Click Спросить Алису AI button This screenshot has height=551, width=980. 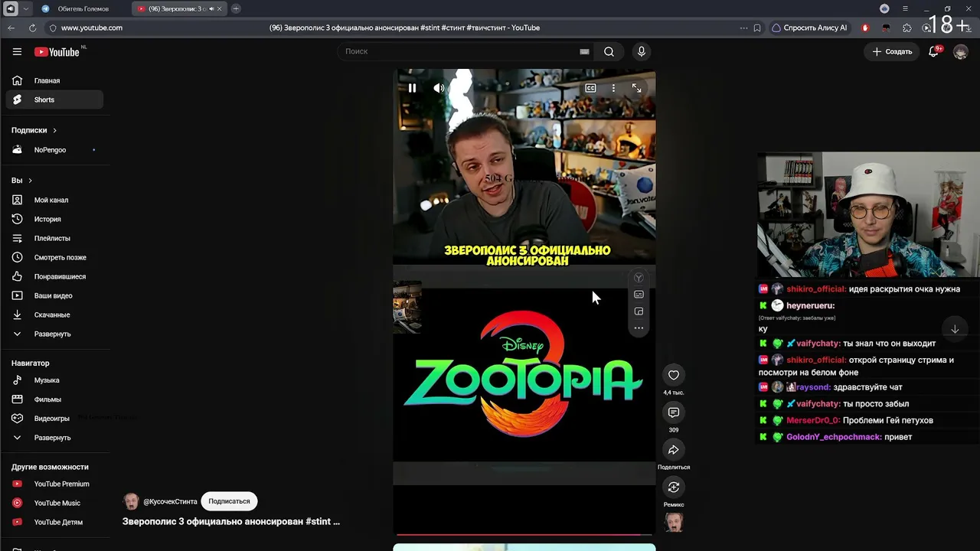click(x=810, y=28)
